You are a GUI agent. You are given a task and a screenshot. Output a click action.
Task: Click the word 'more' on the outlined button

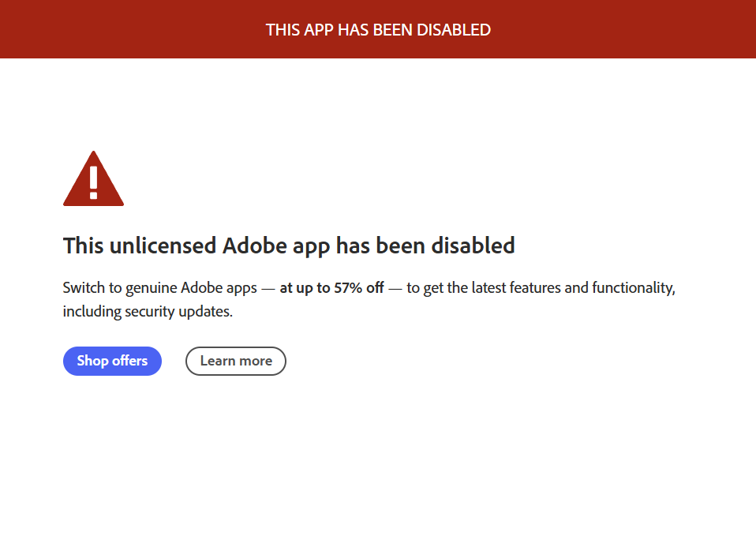(x=255, y=361)
